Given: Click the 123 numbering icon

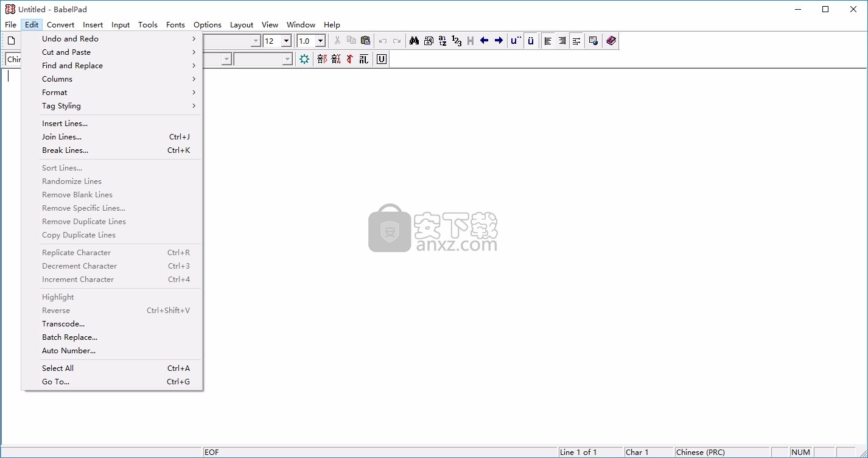Looking at the screenshot, I should pyautogui.click(x=457, y=41).
